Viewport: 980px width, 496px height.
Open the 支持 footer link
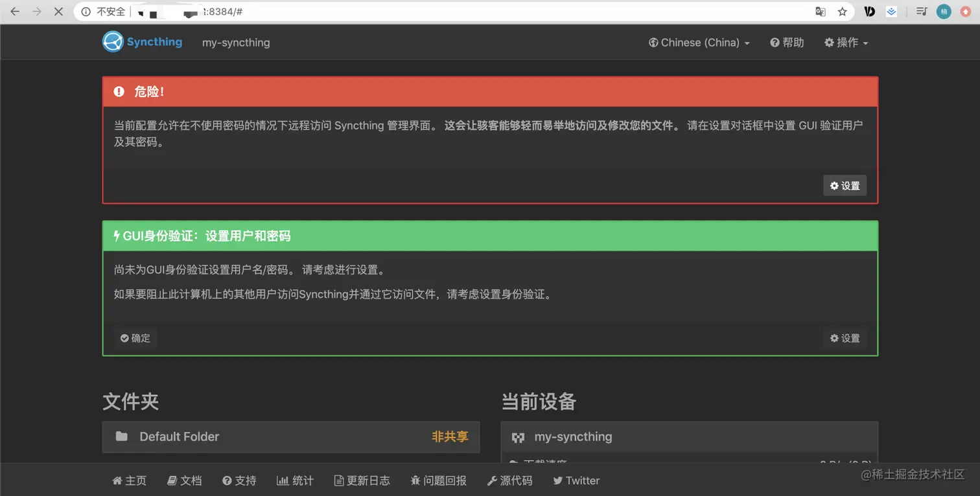pos(239,480)
